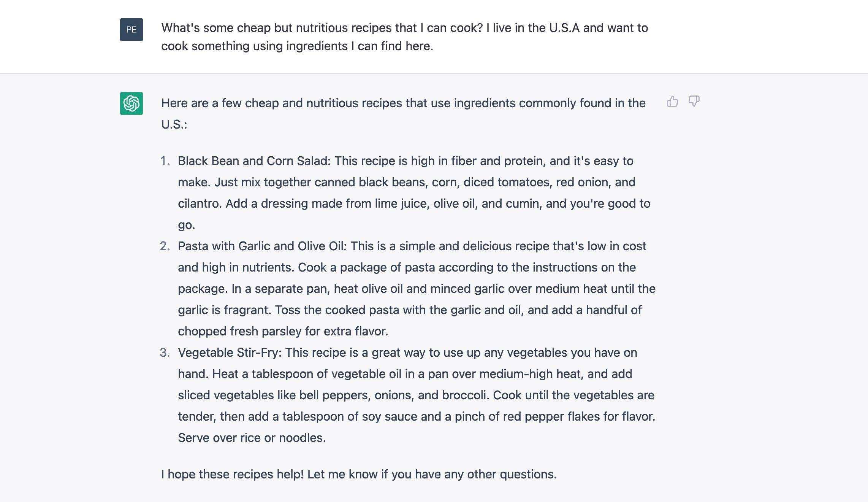Click the PE user avatar
868x502 pixels.
(x=131, y=30)
